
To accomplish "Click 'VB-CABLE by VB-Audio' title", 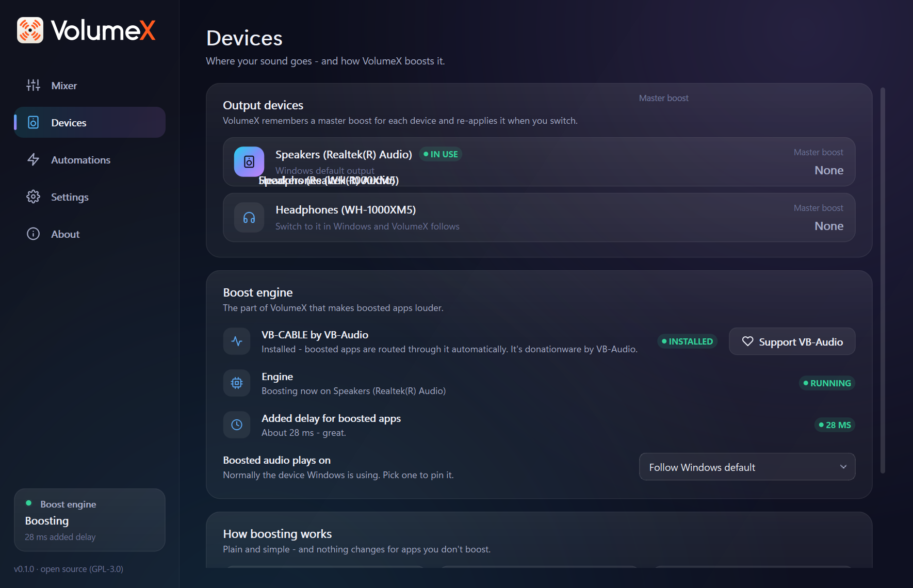I will click(315, 335).
